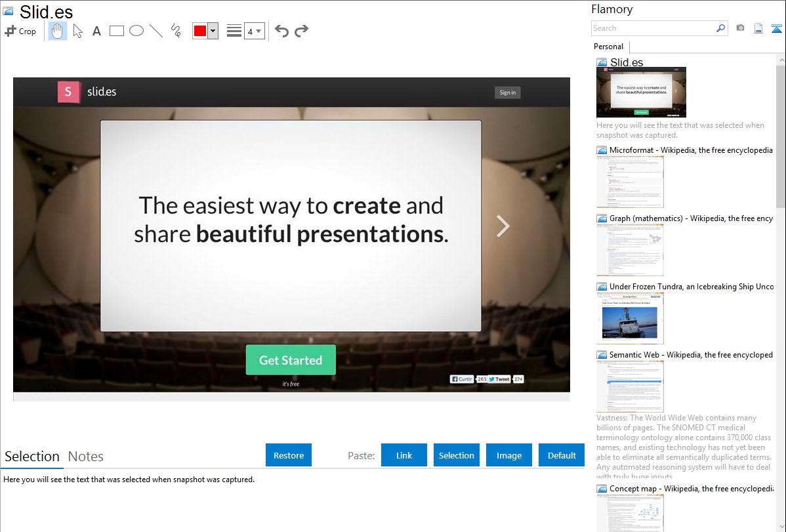Open the Under Frozen Tundra snapshot thumbnail
786x532 pixels.
630,318
